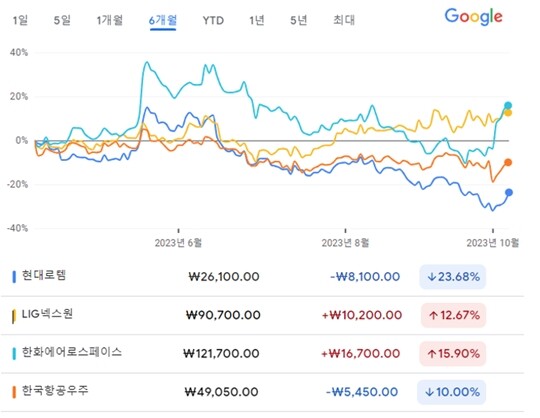Open the 현대로템 stock row
The height and width of the screenshot is (418, 540).
262,276
